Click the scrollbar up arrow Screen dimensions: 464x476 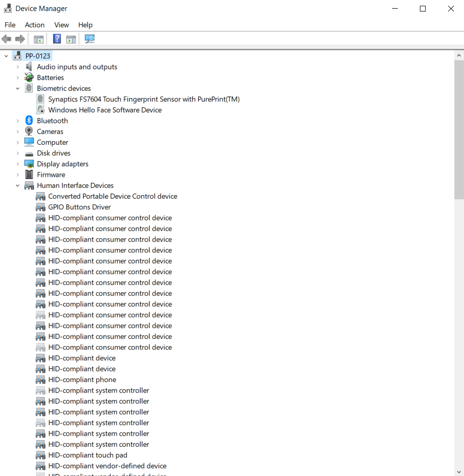coord(459,54)
